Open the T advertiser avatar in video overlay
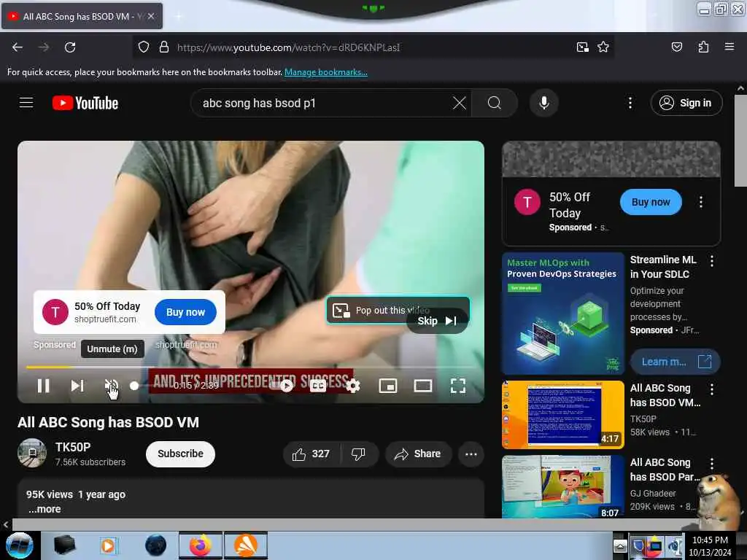747x560 pixels. pos(55,312)
